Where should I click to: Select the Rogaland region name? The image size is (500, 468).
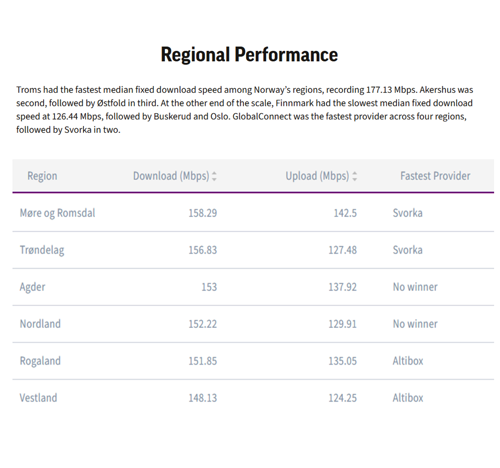(40, 361)
